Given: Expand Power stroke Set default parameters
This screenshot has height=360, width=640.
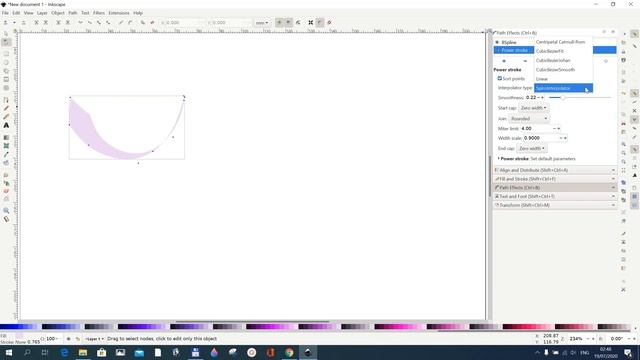Looking at the screenshot, I should point(537,159).
